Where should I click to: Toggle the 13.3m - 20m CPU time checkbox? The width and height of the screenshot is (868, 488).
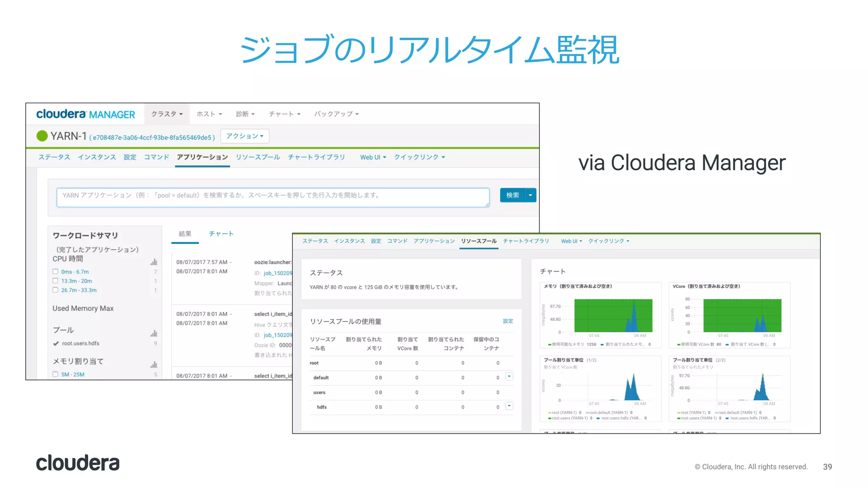[56, 281]
